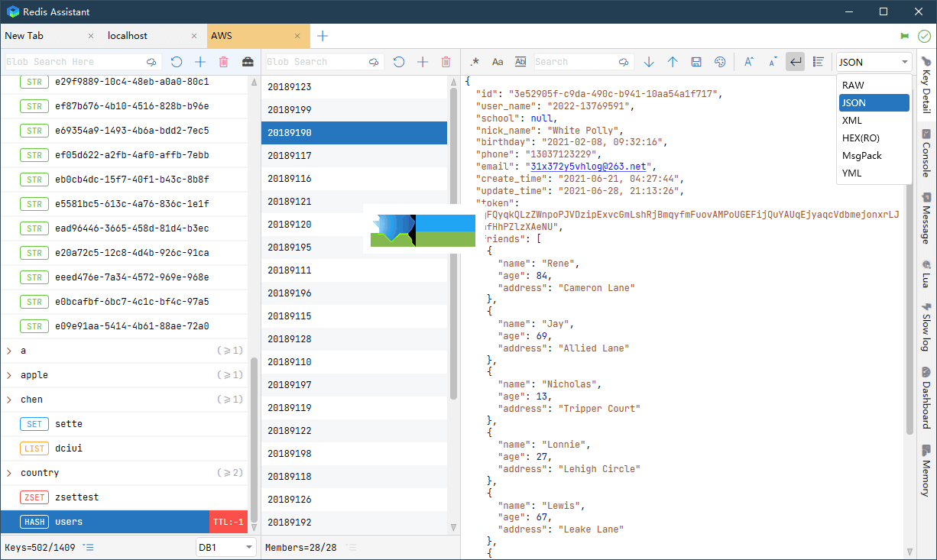This screenshot has height=560, width=937.
Task: Switch to the New Tab tab
Action: click(x=51, y=36)
